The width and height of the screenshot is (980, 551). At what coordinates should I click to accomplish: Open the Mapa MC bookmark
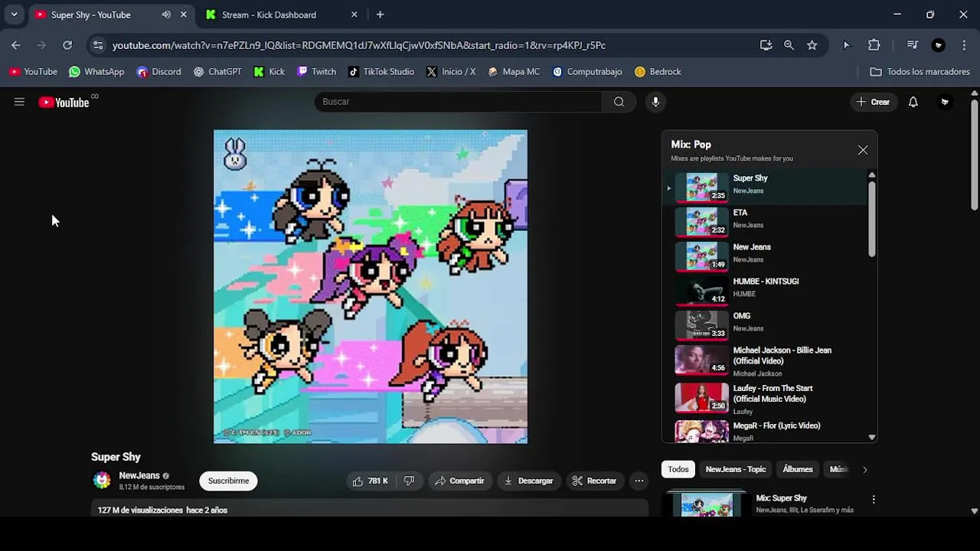[514, 72]
